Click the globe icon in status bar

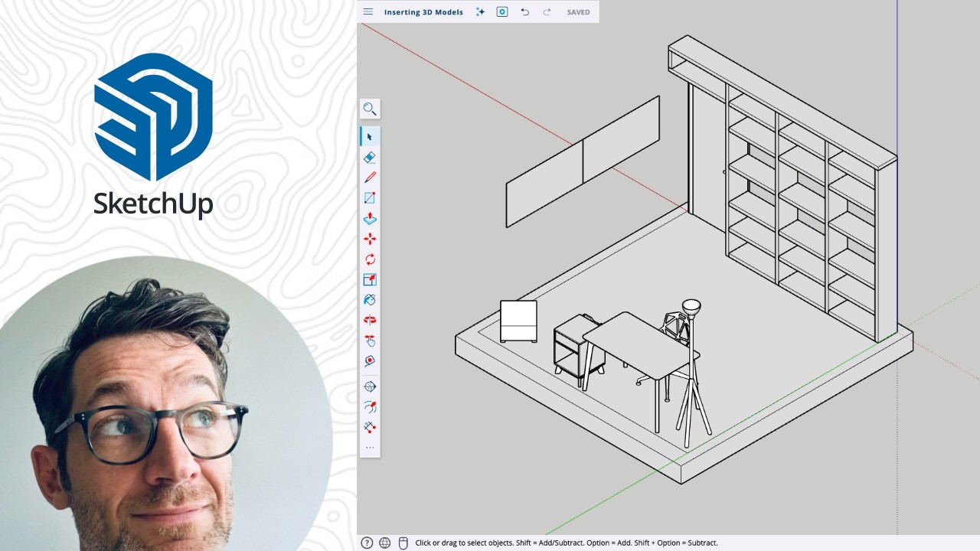point(385,543)
